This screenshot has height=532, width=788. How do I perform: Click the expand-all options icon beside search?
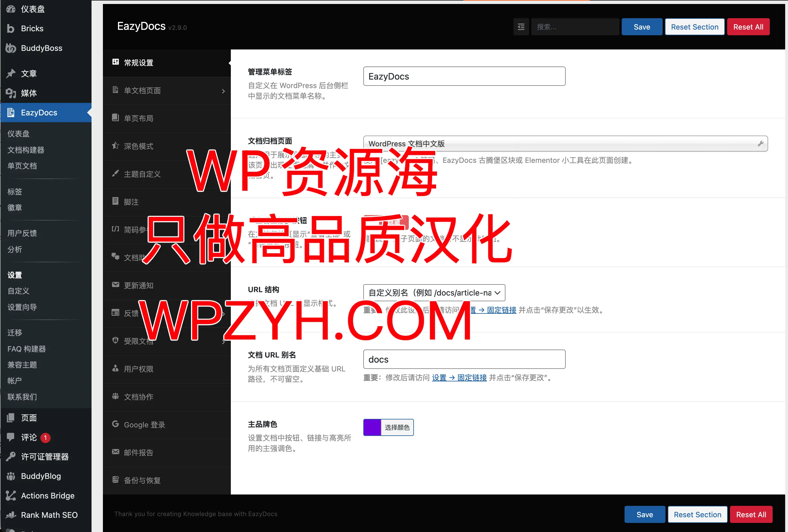pyautogui.click(x=521, y=27)
